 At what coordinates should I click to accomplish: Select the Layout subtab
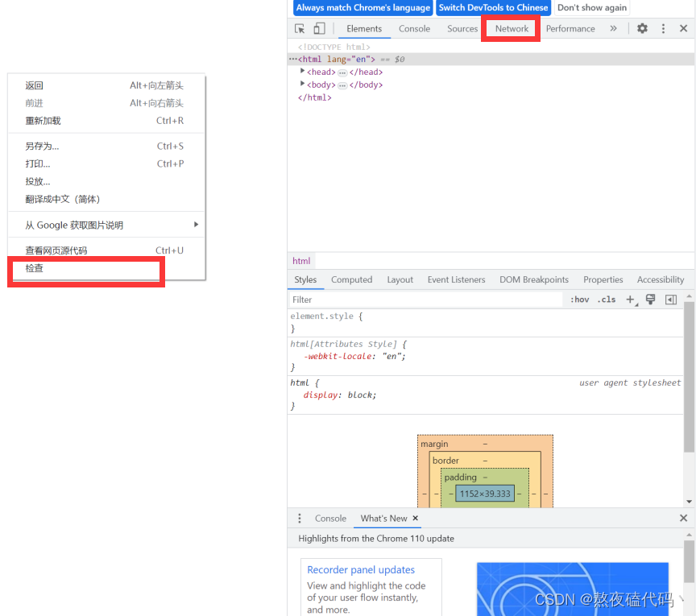(400, 280)
